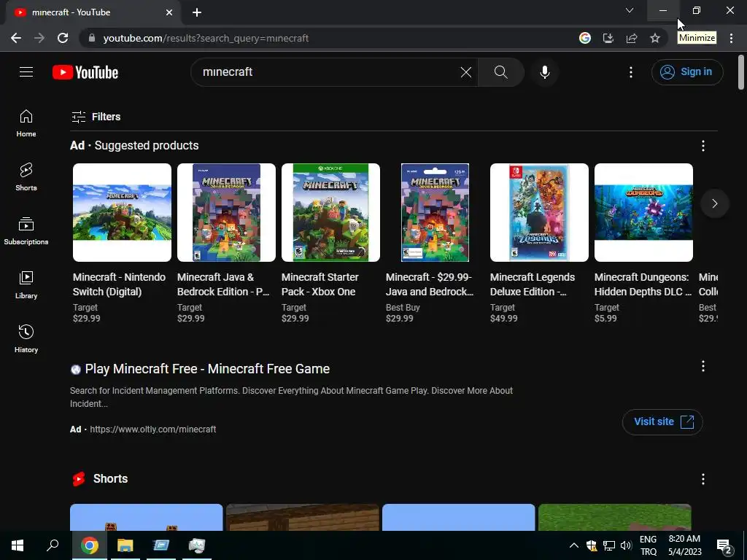This screenshot has height=560, width=747.
Task: Show hidden system tray icons
Action: tap(574, 545)
